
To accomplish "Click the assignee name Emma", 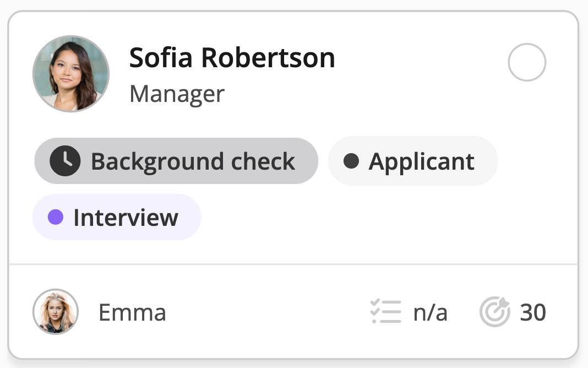I will point(132,313).
